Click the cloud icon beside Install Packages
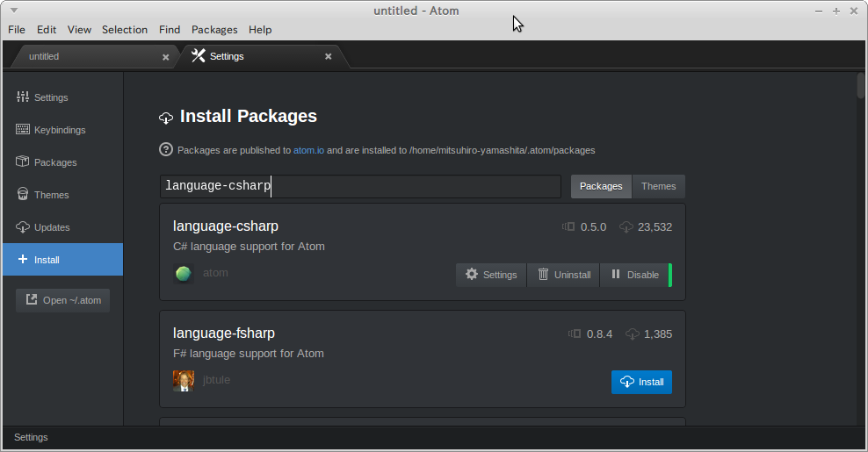 click(x=165, y=118)
